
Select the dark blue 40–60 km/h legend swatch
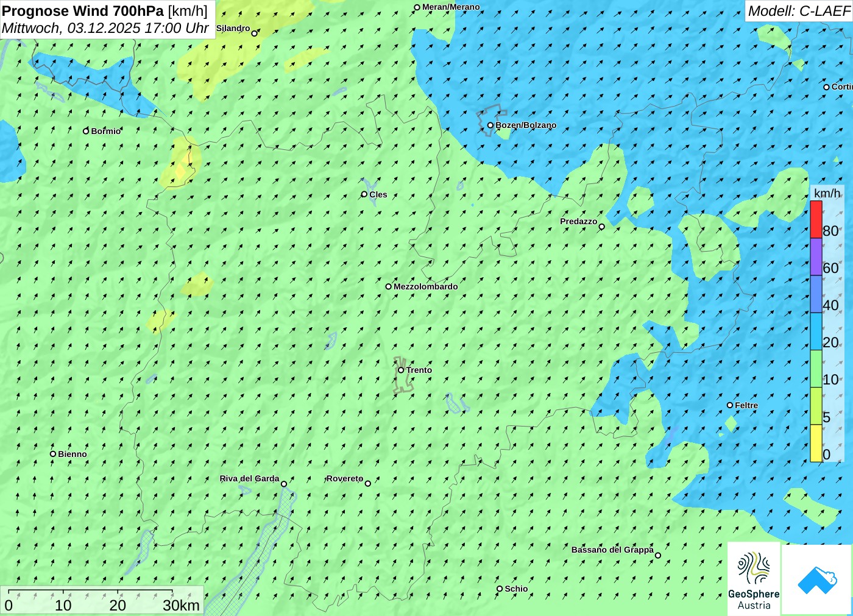[816, 294]
